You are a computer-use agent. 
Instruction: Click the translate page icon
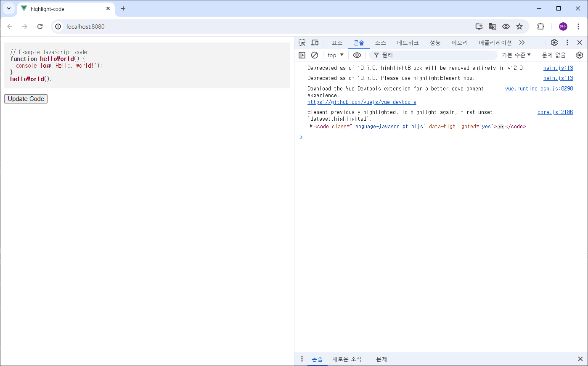click(x=493, y=27)
